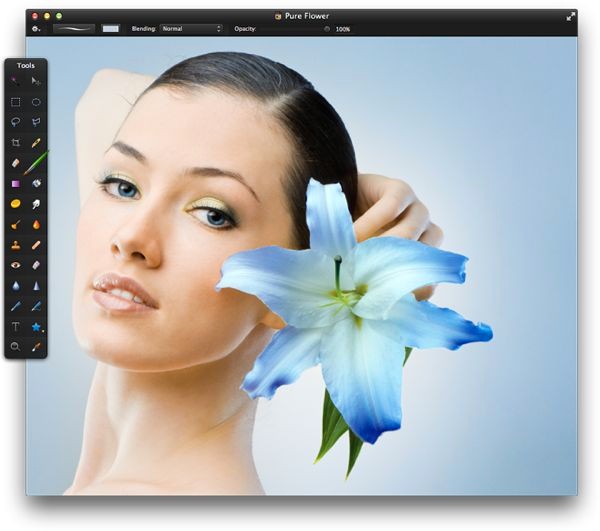Pick the Lasso selection tool
The image size is (600, 531).
15,122
